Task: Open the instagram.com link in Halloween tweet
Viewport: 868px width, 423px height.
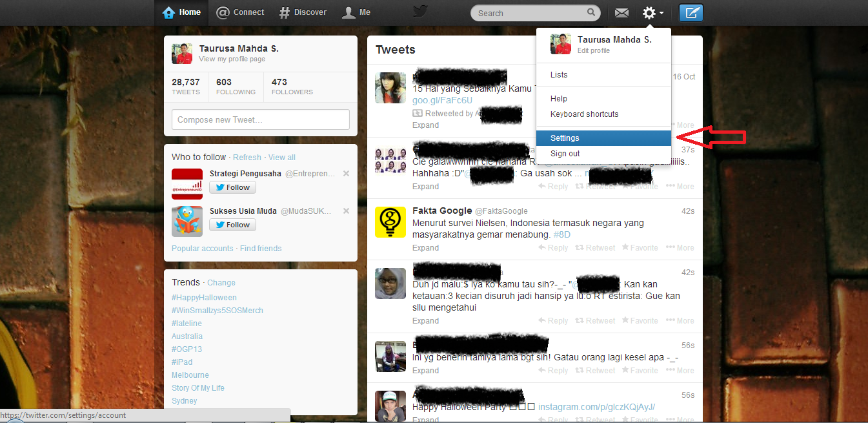Action: point(596,407)
